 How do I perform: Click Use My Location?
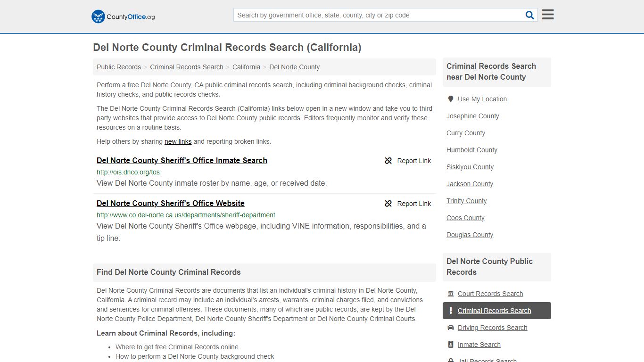[x=482, y=99]
